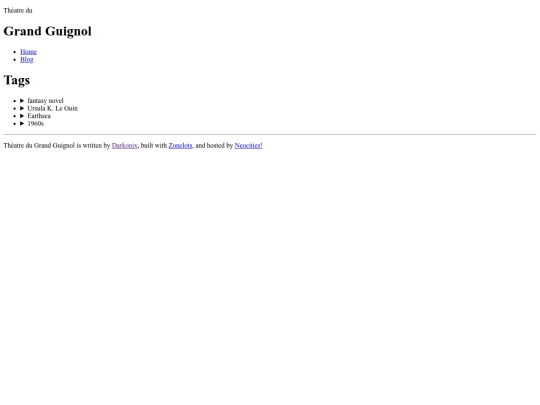
Task: Open the Home navigation link
Action: 28,52
